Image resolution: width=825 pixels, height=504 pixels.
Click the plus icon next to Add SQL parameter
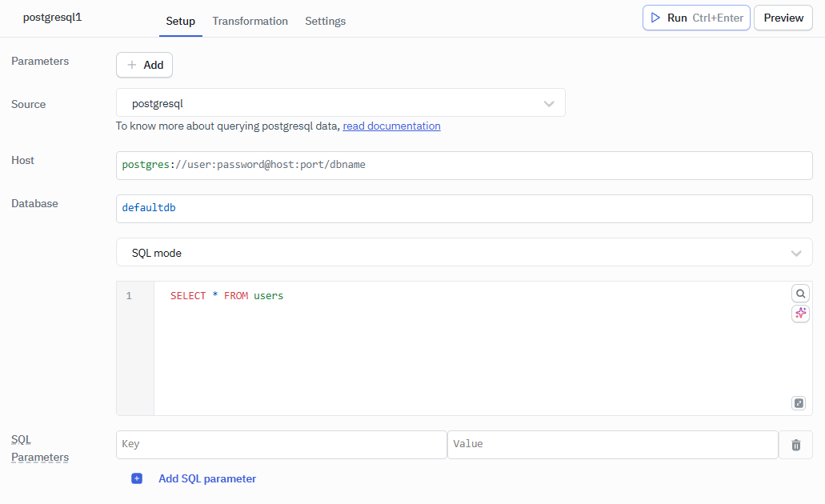137,478
